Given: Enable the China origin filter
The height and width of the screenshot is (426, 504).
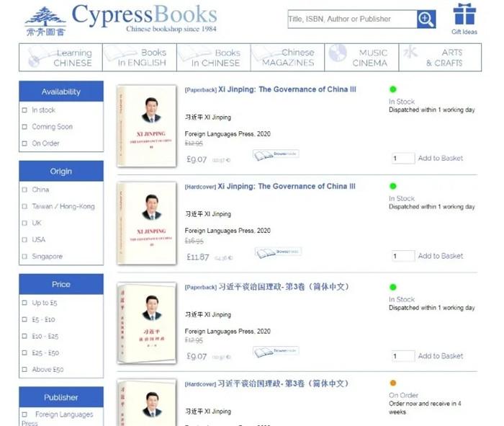Looking at the screenshot, I should [x=24, y=190].
